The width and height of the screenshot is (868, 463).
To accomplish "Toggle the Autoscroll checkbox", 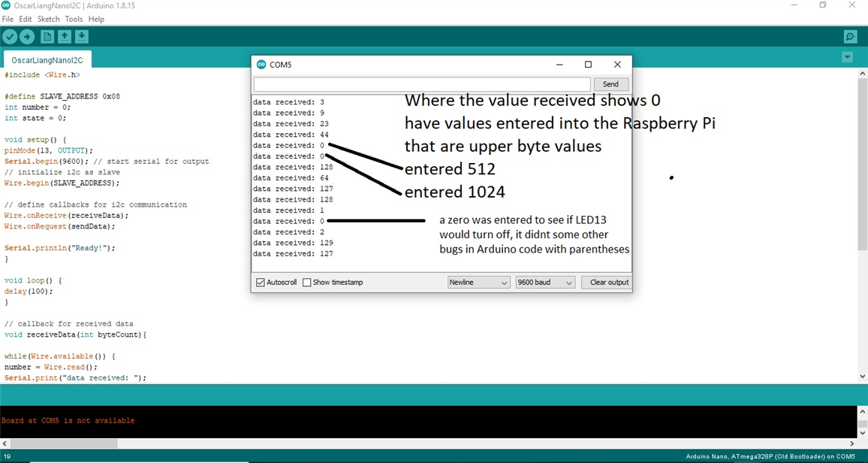I will pyautogui.click(x=261, y=283).
